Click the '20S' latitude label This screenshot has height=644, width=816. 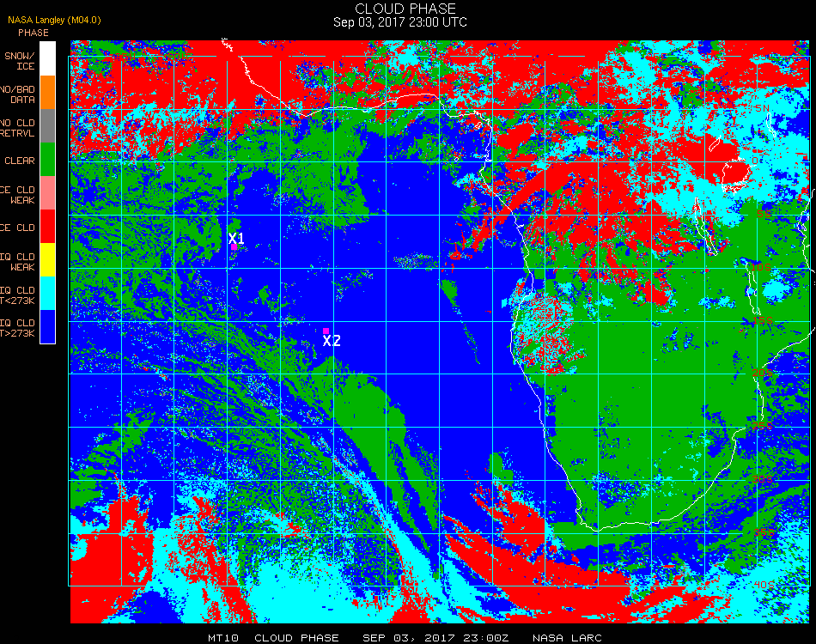click(x=763, y=373)
